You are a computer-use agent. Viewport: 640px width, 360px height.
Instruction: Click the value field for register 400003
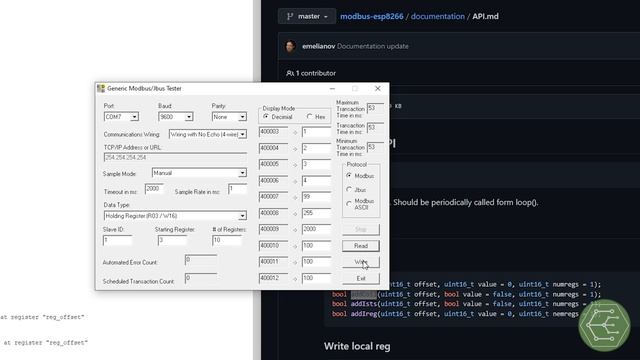316,132
